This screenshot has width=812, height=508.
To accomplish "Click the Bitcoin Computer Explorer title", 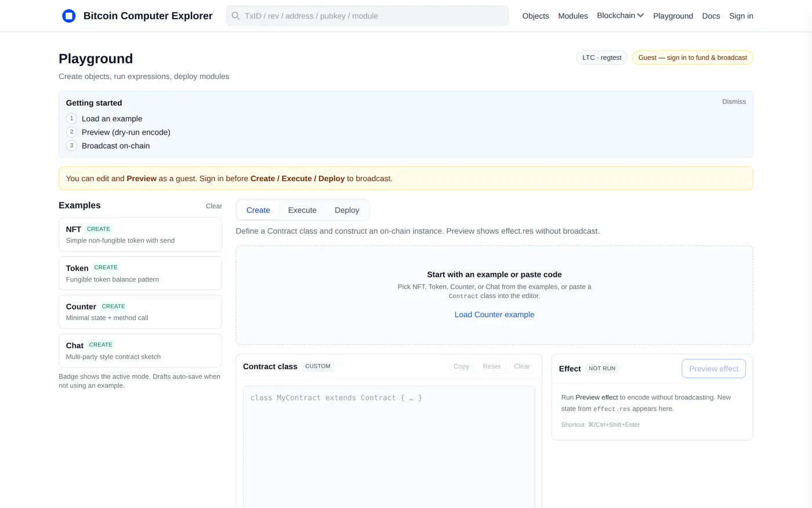I will coord(148,16).
